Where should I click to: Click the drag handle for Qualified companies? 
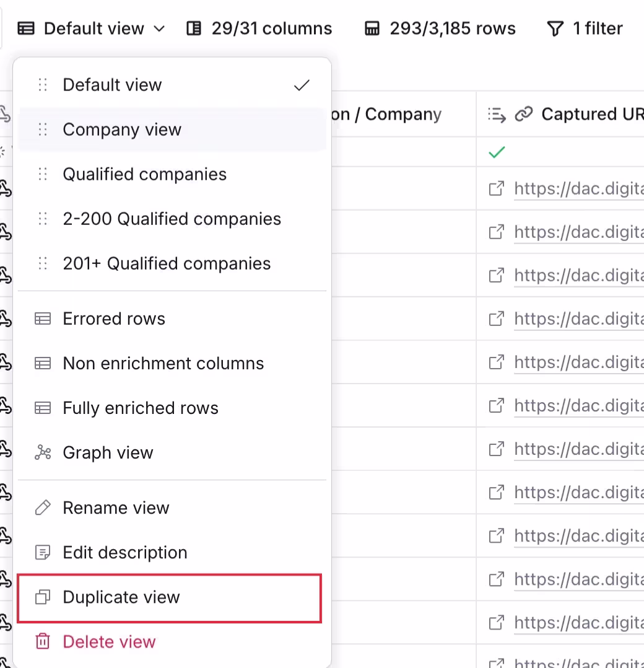[x=43, y=174]
